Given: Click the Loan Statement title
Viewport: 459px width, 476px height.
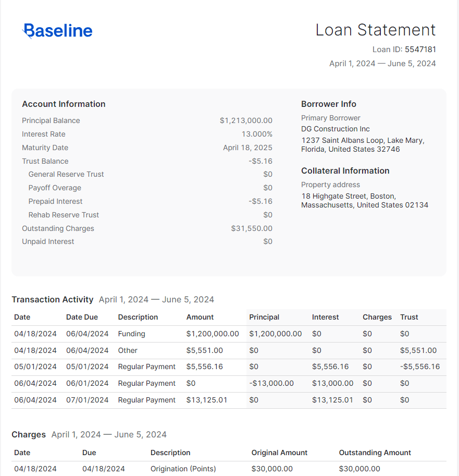Looking at the screenshot, I should tap(375, 30).
